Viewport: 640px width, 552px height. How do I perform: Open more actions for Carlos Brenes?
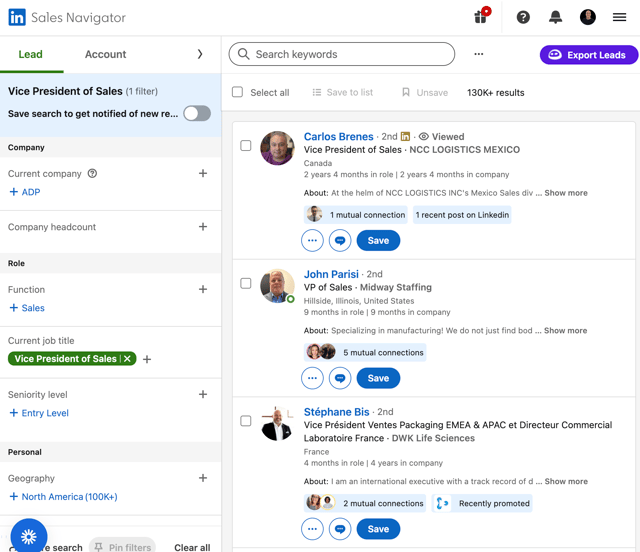click(312, 240)
